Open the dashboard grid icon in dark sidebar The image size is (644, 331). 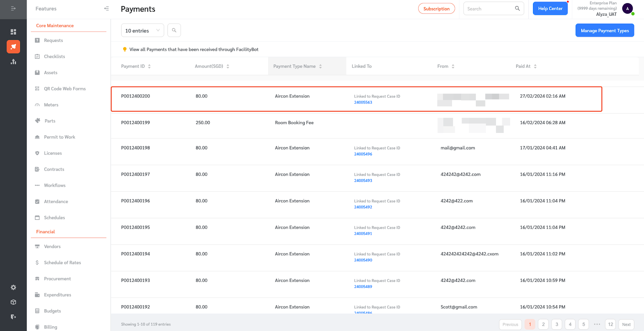point(13,32)
